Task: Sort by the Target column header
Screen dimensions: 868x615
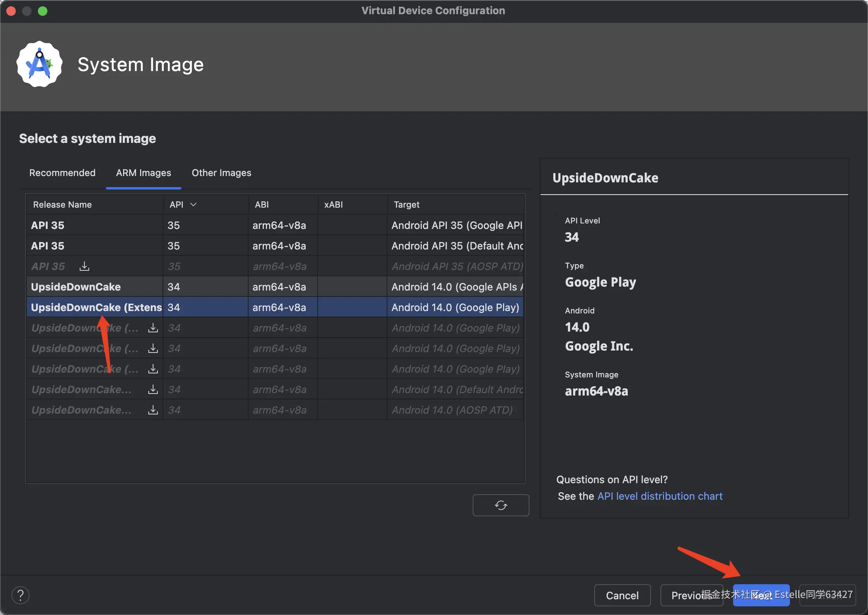Action: (x=406, y=204)
